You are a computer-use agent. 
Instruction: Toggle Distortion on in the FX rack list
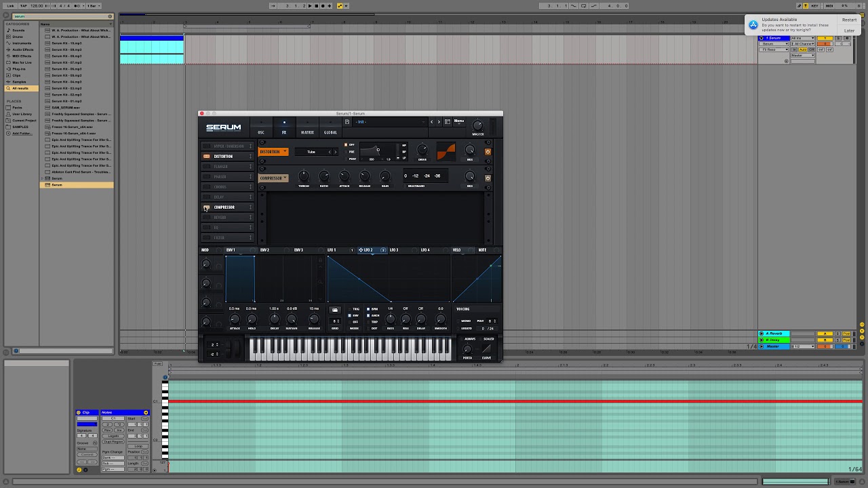[207, 157]
